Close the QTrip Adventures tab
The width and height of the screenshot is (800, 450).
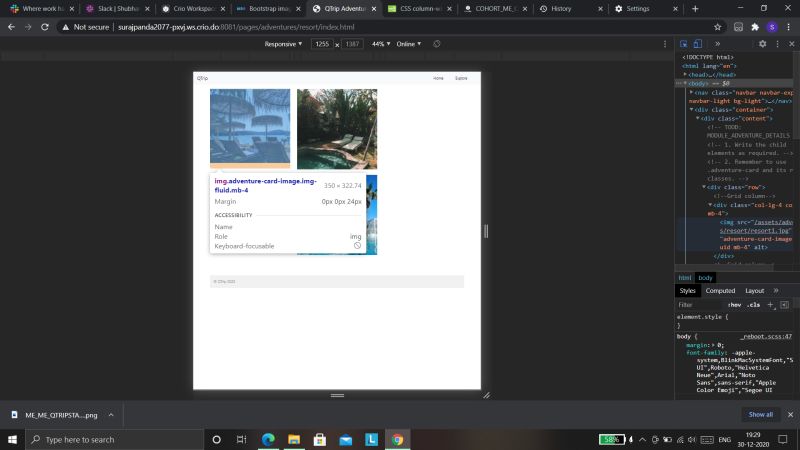[x=374, y=9]
